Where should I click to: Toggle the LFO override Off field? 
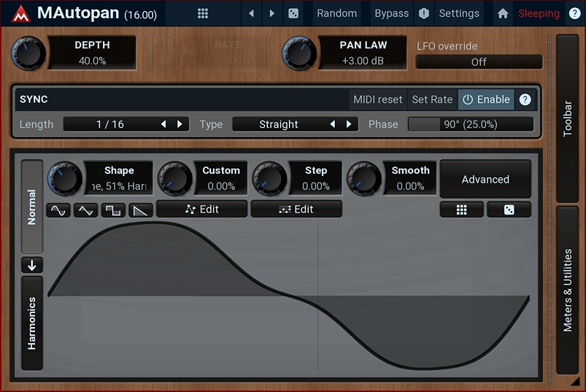(x=479, y=62)
